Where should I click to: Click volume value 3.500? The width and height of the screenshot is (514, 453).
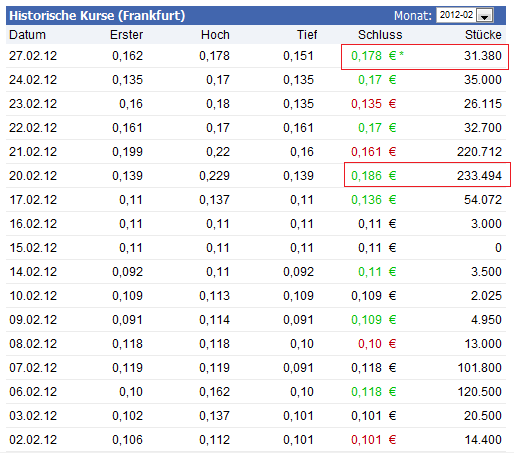point(486,272)
